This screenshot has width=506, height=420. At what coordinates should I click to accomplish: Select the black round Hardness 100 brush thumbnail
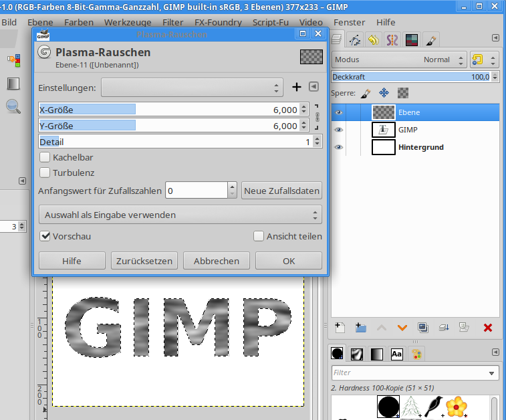[x=388, y=407]
